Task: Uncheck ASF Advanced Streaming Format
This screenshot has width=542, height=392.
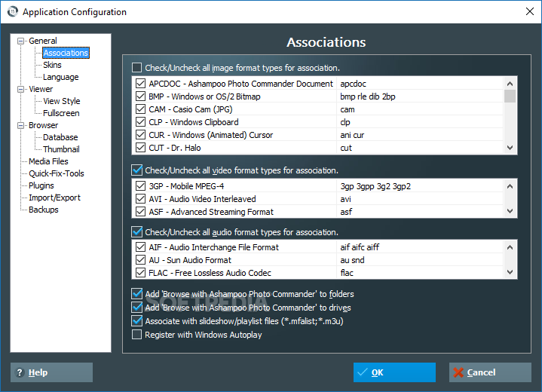Action: pos(140,211)
